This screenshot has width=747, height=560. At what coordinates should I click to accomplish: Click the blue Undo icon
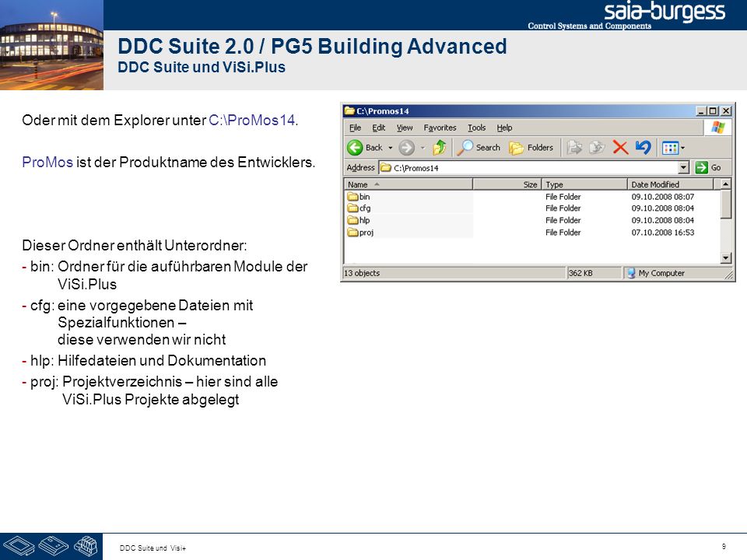click(x=644, y=148)
